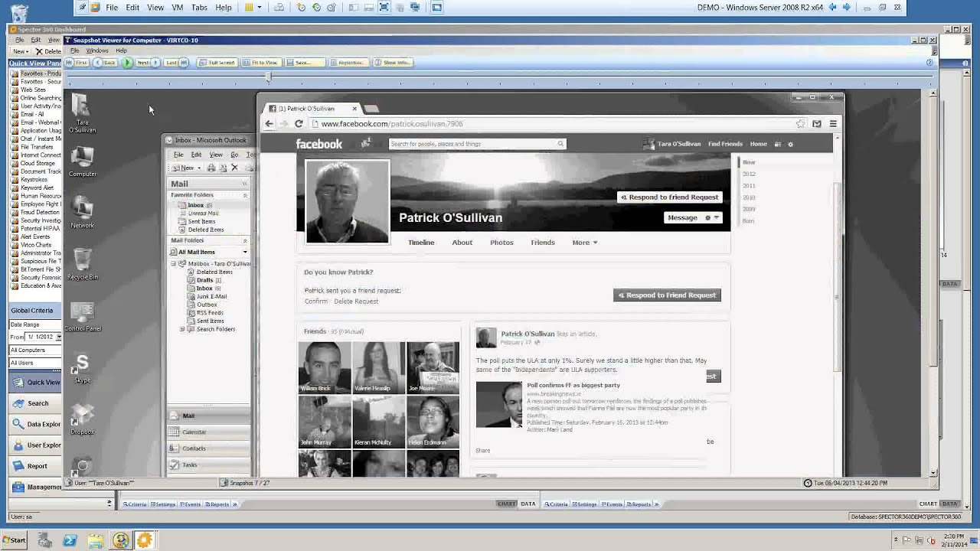
Task: Open the Tabs menu in the top bar
Action: 199,7
